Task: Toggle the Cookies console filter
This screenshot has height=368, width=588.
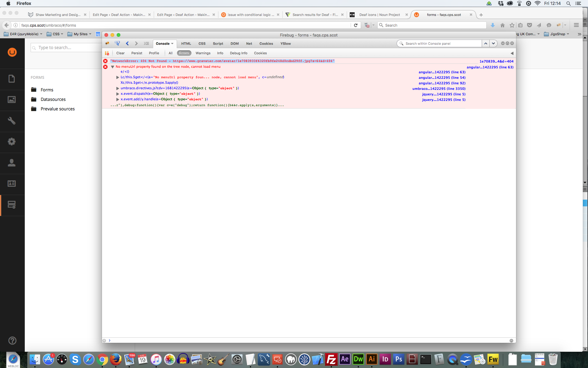Action: [x=260, y=53]
